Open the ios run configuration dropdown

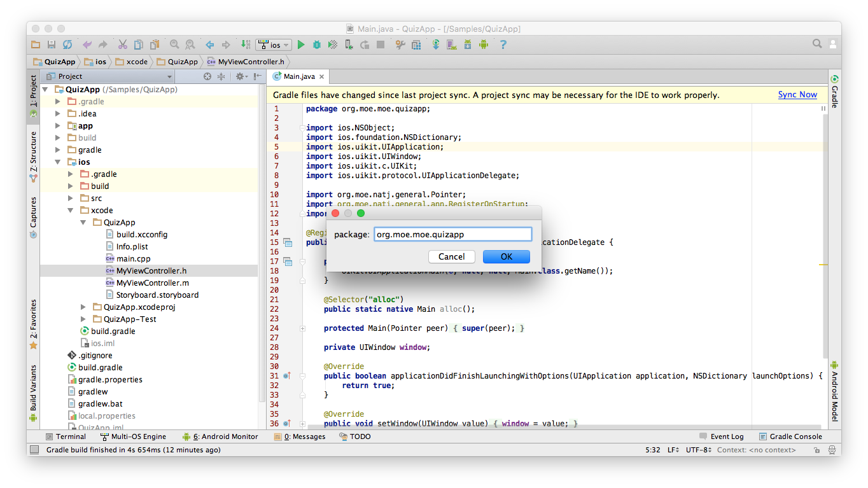(274, 45)
